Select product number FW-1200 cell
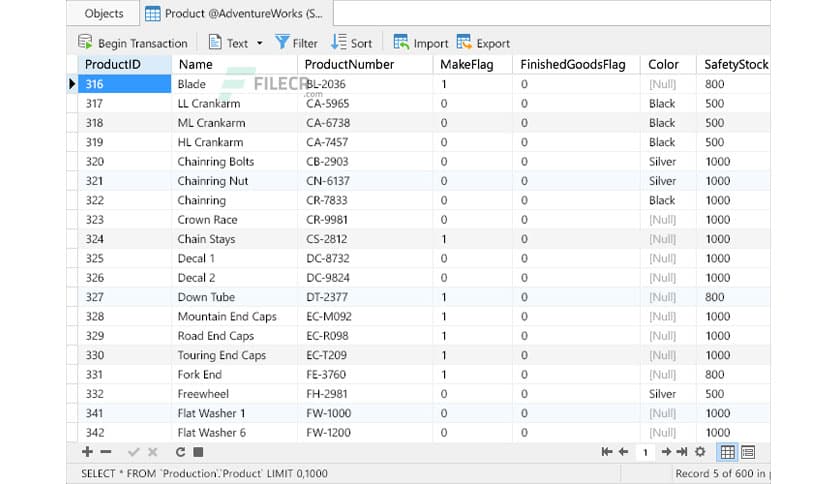This screenshot has width=836, height=484. pyautogui.click(x=365, y=432)
